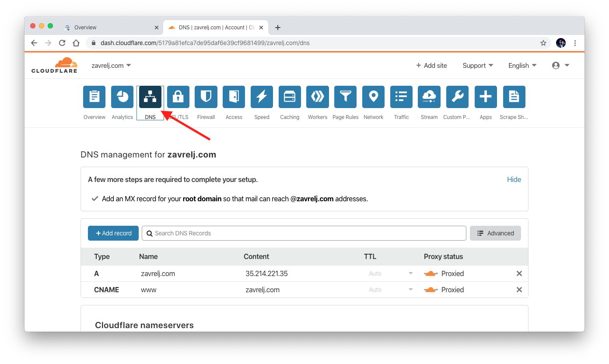Screen dimensions: 609x364
Task: Close the Overview browser tab
Action: click(157, 28)
